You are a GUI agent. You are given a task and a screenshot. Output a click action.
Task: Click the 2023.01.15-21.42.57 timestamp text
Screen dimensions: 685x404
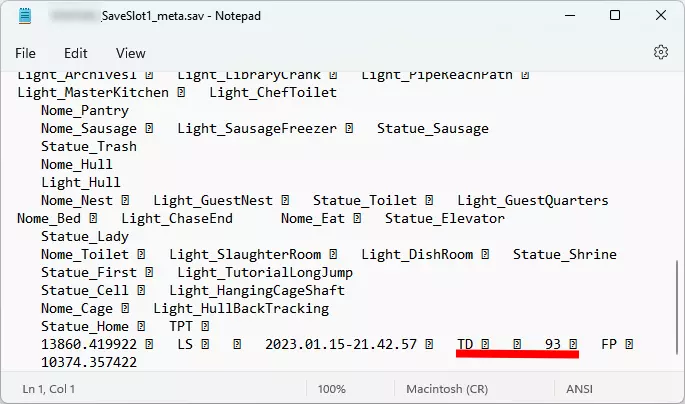pos(341,344)
